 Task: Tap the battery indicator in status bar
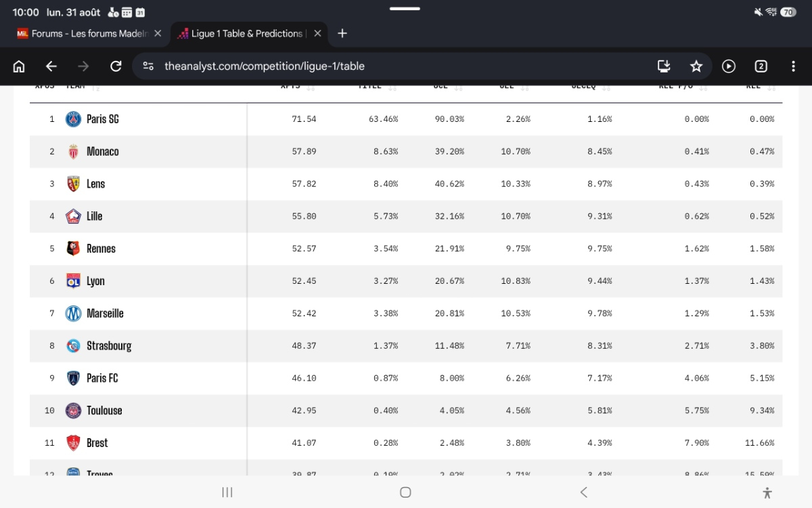[788, 12]
